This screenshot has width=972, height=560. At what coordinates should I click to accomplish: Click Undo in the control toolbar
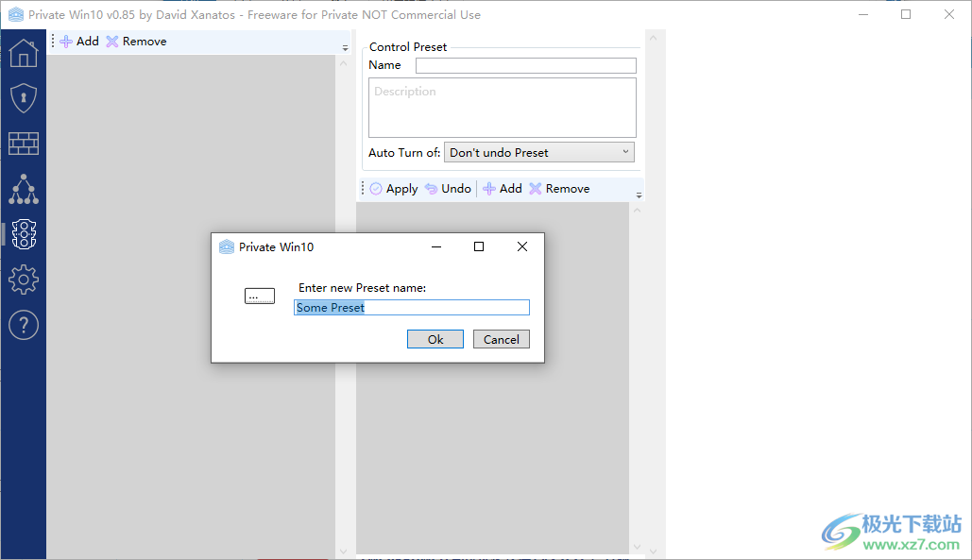(448, 189)
